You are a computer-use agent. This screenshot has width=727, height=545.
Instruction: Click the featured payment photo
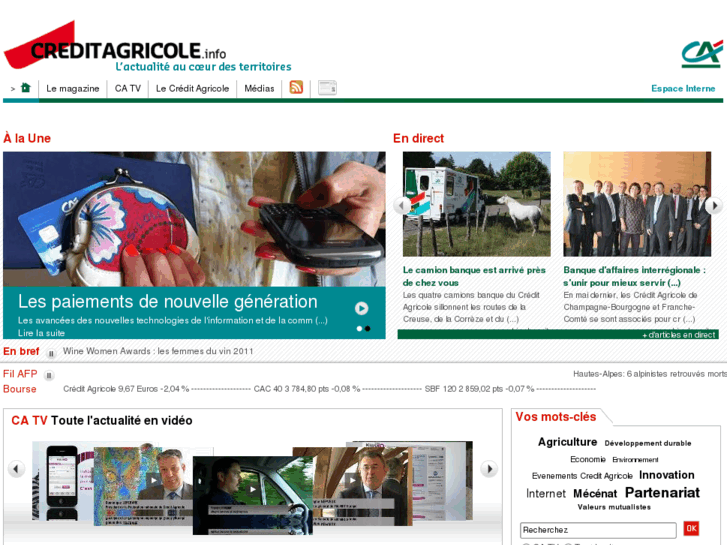[194, 219]
